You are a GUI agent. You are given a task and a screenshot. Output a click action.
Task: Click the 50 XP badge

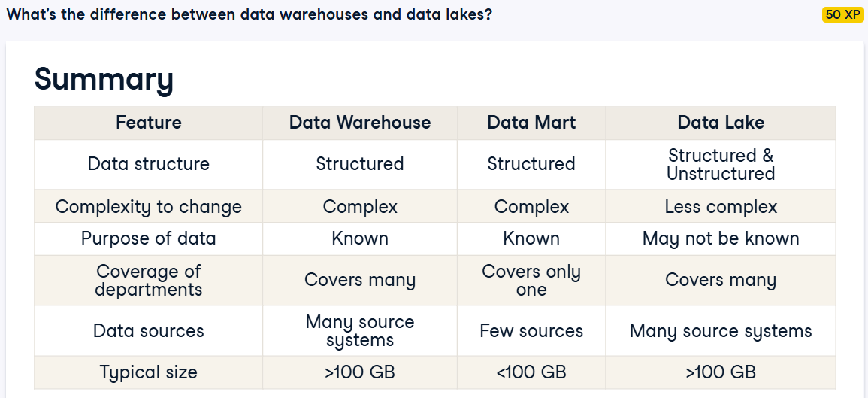pos(842,14)
